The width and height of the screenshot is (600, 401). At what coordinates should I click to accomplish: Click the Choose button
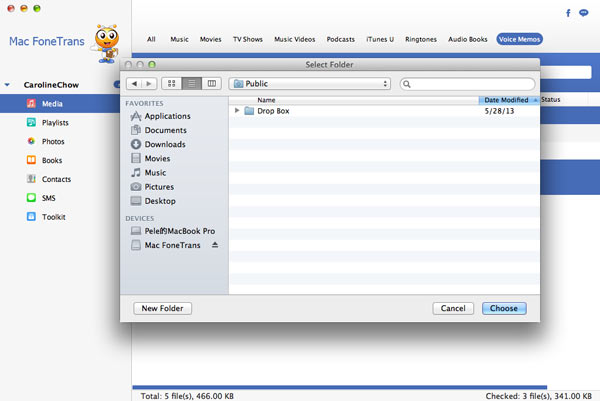tap(504, 308)
